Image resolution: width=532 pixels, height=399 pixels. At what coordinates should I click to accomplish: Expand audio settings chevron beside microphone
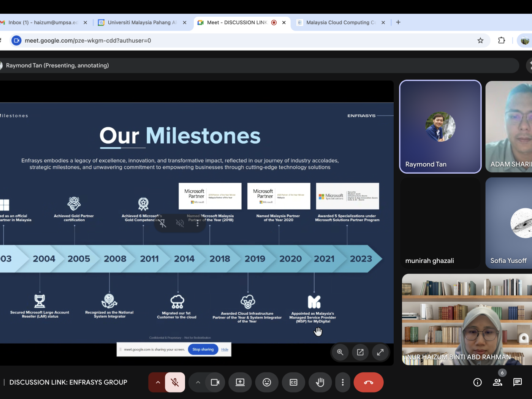pos(157,382)
